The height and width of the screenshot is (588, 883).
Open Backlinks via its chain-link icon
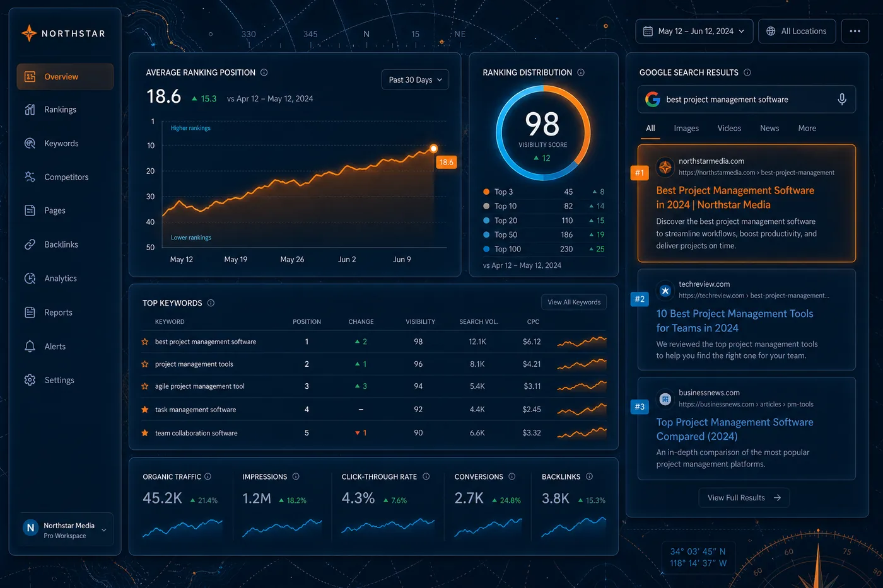(30, 245)
